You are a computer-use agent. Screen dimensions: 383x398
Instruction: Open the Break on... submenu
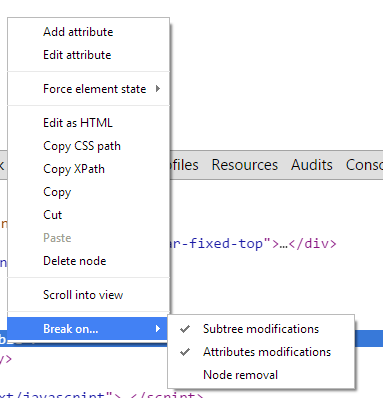pos(88,329)
